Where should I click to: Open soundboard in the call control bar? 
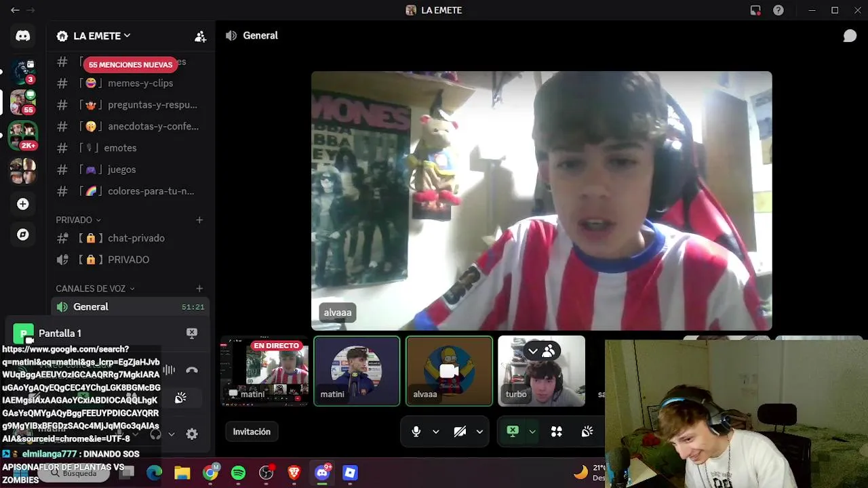pyautogui.click(x=587, y=432)
